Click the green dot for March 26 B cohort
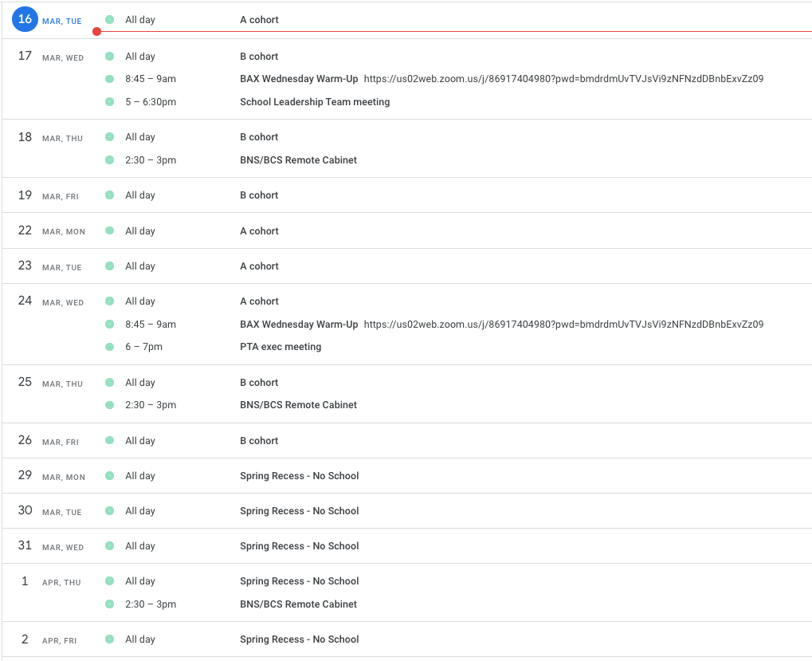Image resolution: width=812 pixels, height=661 pixels. (109, 440)
